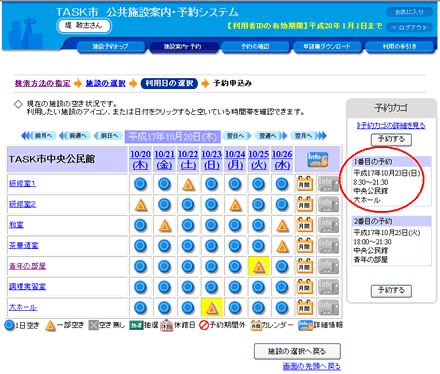Open monthly calendar icon for 研修室1
Screen dimensions: 440x374
[x=305, y=184]
